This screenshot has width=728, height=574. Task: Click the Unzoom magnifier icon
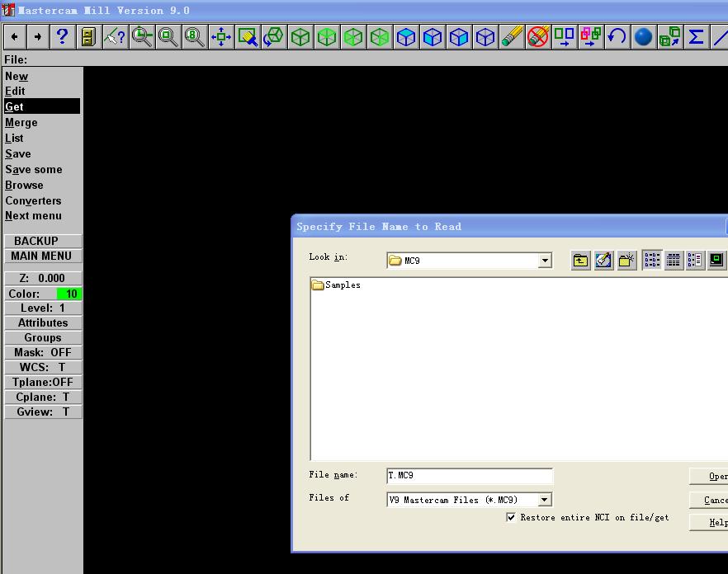pyautogui.click(x=168, y=36)
